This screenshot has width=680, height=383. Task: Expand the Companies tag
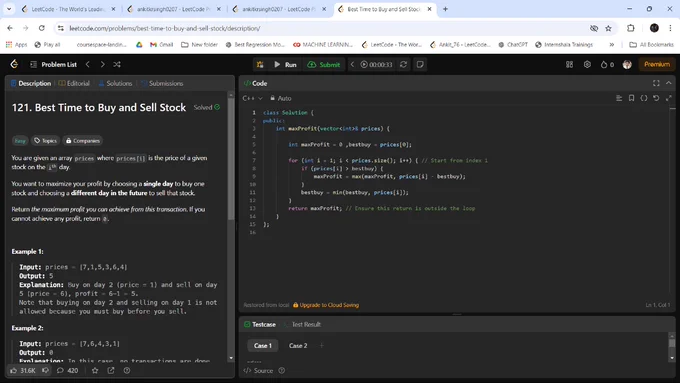[x=82, y=141]
